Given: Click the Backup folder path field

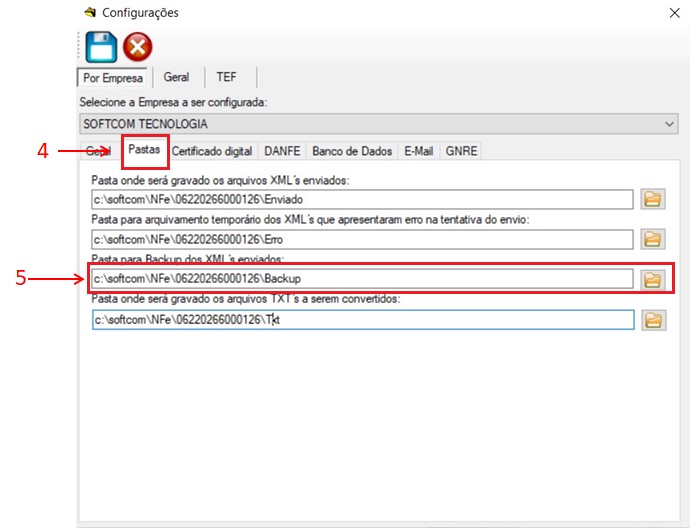Looking at the screenshot, I should [x=361, y=279].
